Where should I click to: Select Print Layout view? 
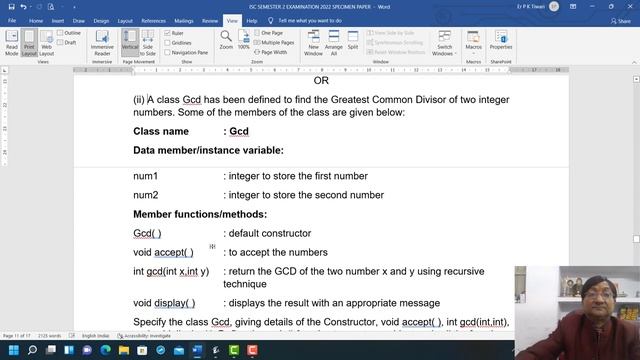pos(29,42)
